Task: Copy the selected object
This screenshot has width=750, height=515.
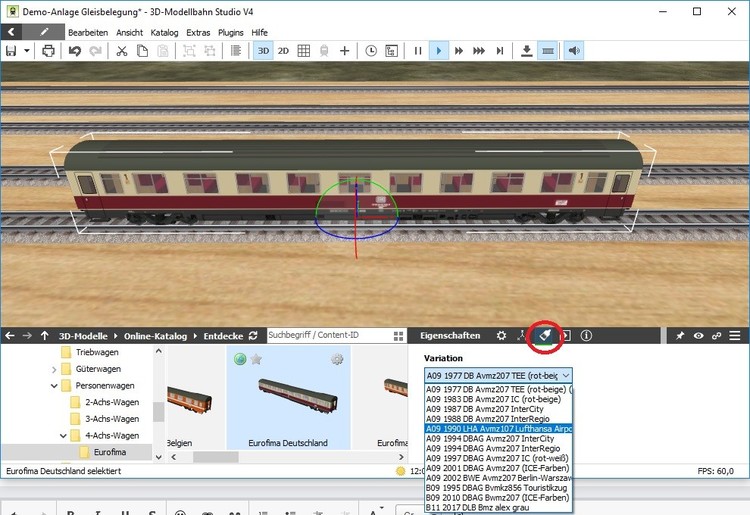Action: (x=142, y=51)
